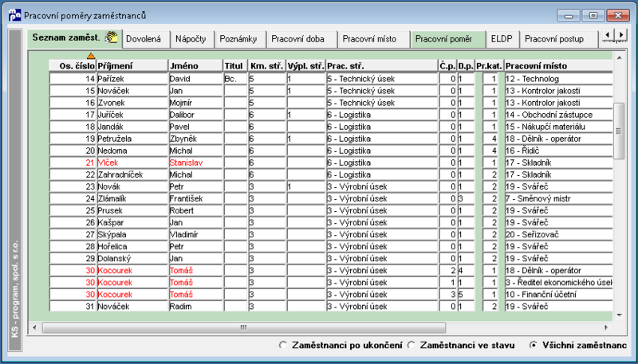Click the first name Radim

[195, 307]
